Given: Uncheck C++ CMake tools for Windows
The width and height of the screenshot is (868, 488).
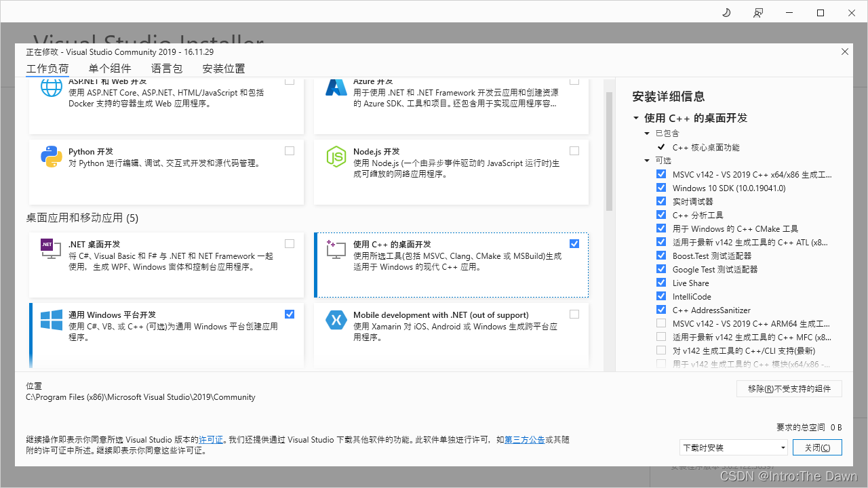Looking at the screenshot, I should [x=661, y=228].
